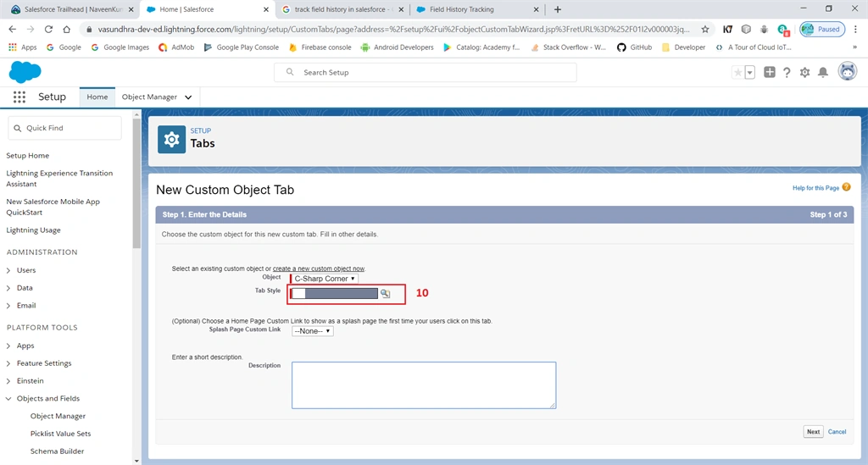Click the Description text area

[424, 385]
